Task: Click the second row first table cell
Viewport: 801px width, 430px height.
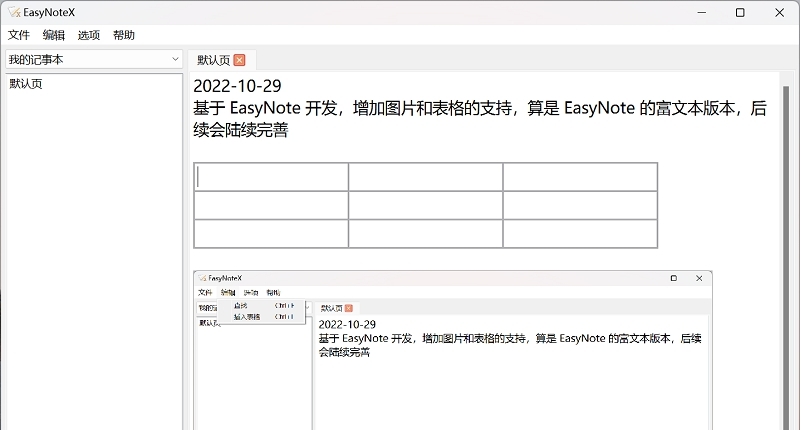Action: pyautogui.click(x=271, y=205)
